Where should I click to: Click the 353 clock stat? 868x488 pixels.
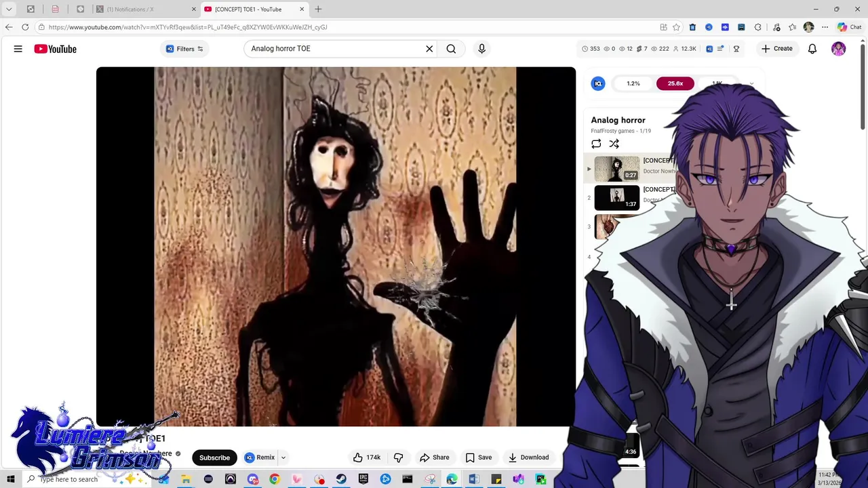591,49
